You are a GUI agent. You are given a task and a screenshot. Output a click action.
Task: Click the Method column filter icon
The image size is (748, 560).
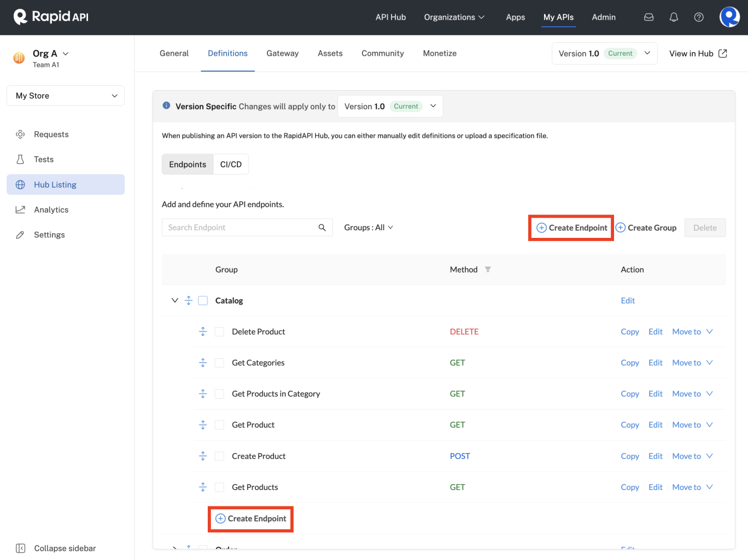pos(488,270)
